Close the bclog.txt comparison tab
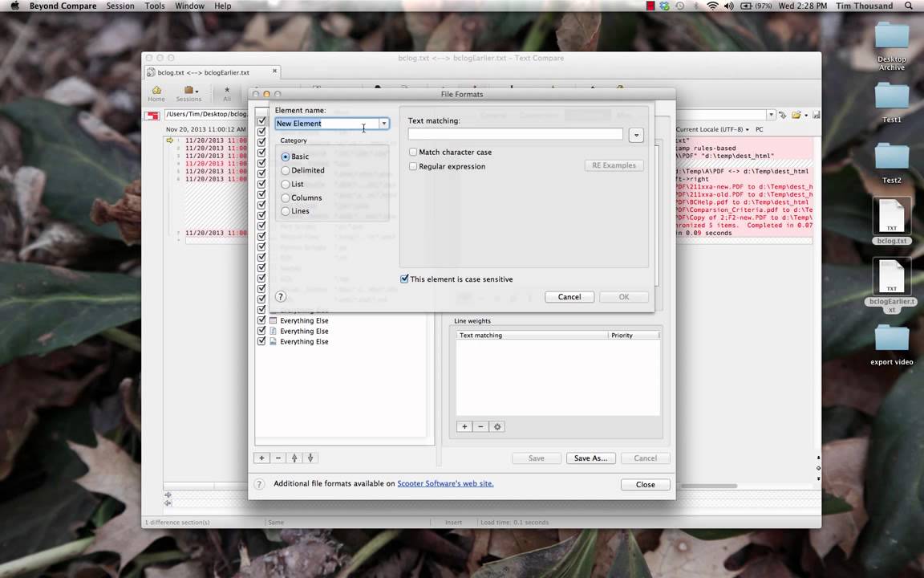924x578 pixels. [x=274, y=71]
